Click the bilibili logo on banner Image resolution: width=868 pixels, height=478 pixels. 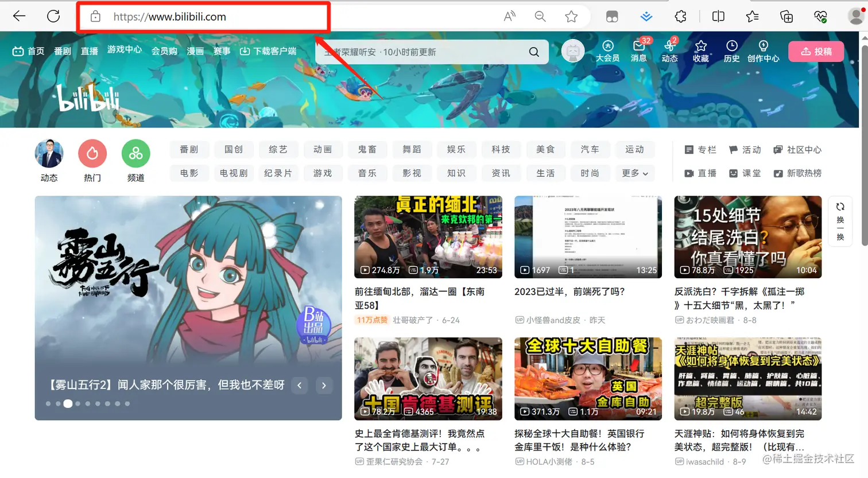coord(88,97)
